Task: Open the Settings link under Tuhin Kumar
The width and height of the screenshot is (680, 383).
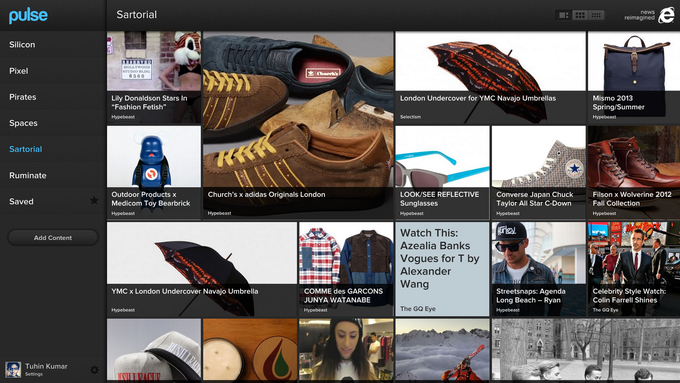Action: coord(34,374)
